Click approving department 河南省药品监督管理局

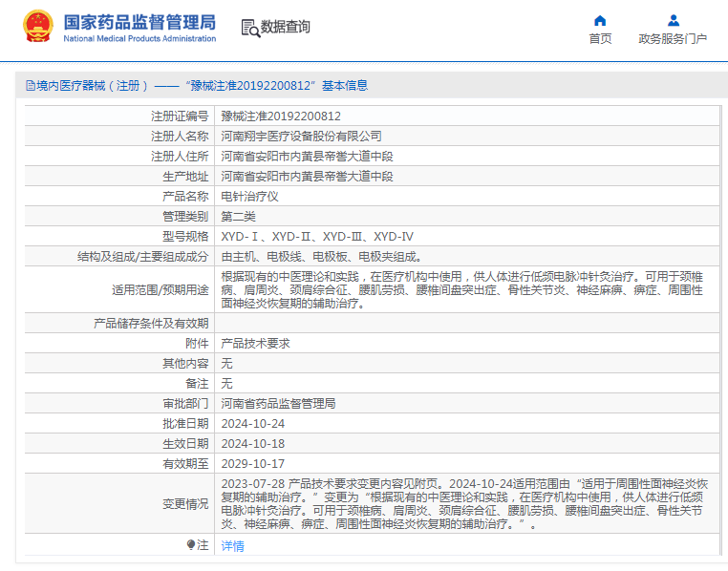[x=278, y=404]
